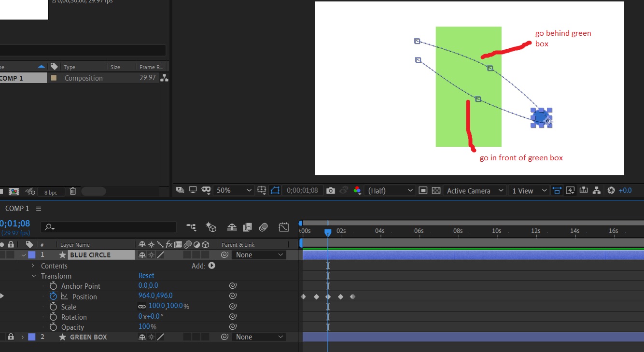The image size is (644, 352).
Task: Toggle the Position property stopwatch
Action: [x=54, y=296]
